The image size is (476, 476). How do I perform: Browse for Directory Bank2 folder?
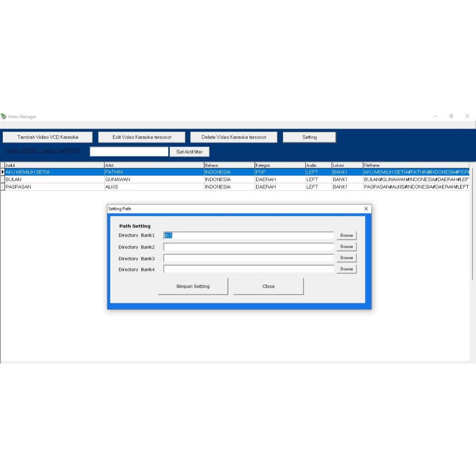point(346,246)
